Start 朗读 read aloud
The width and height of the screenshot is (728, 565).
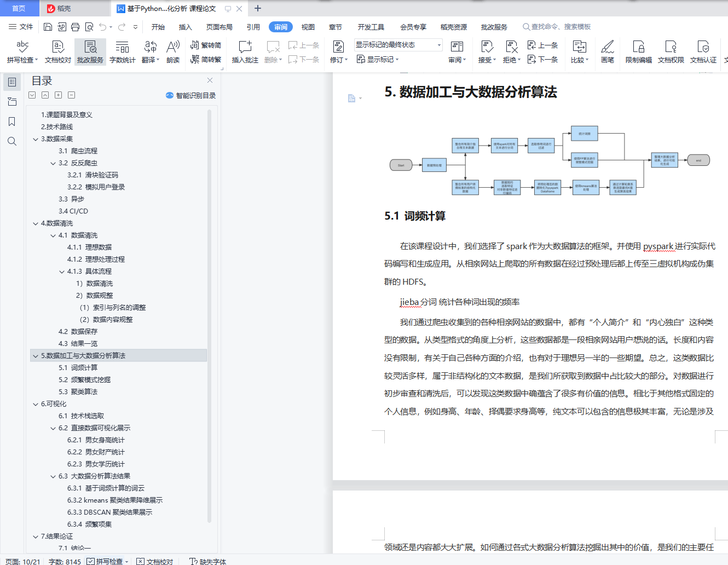(173, 51)
